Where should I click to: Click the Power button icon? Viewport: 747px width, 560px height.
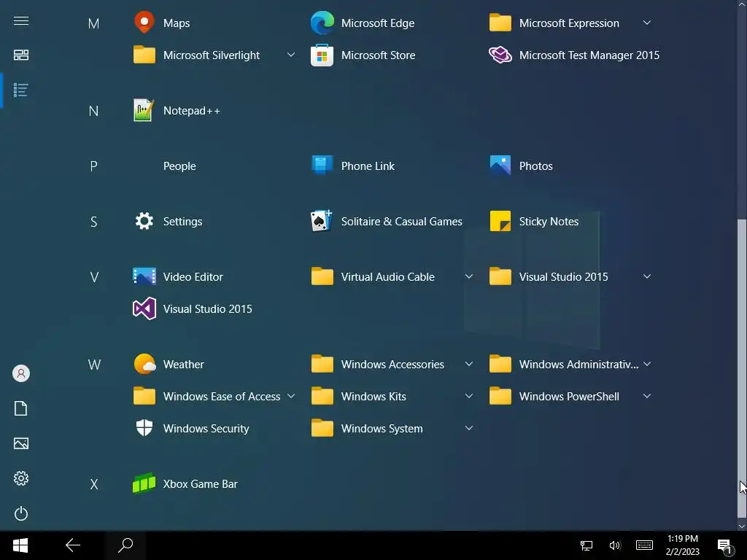[21, 513]
